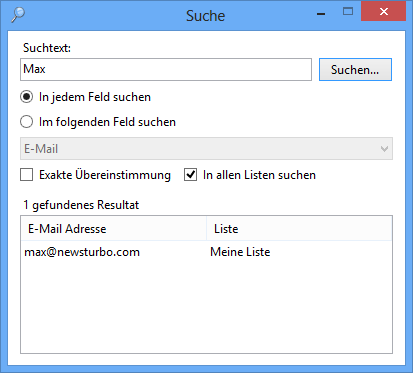The height and width of the screenshot is (373, 413).
Task: Open the E-Mail field dropdown
Action: (x=206, y=149)
